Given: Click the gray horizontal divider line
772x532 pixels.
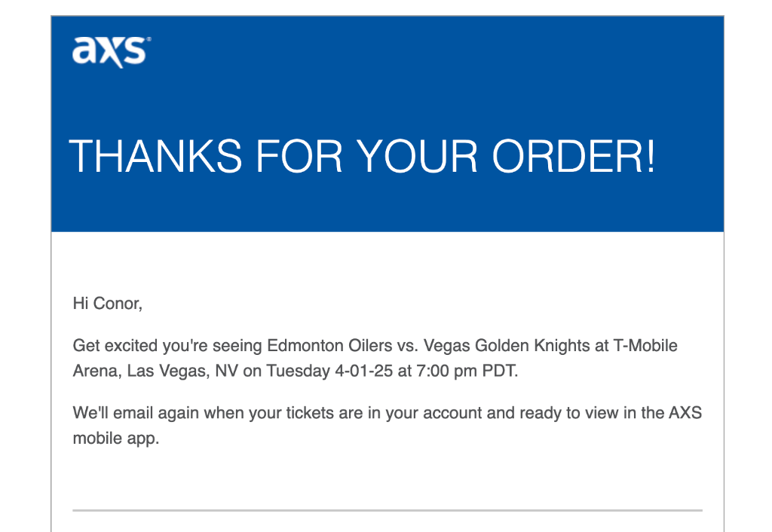Looking at the screenshot, I should point(388,510).
